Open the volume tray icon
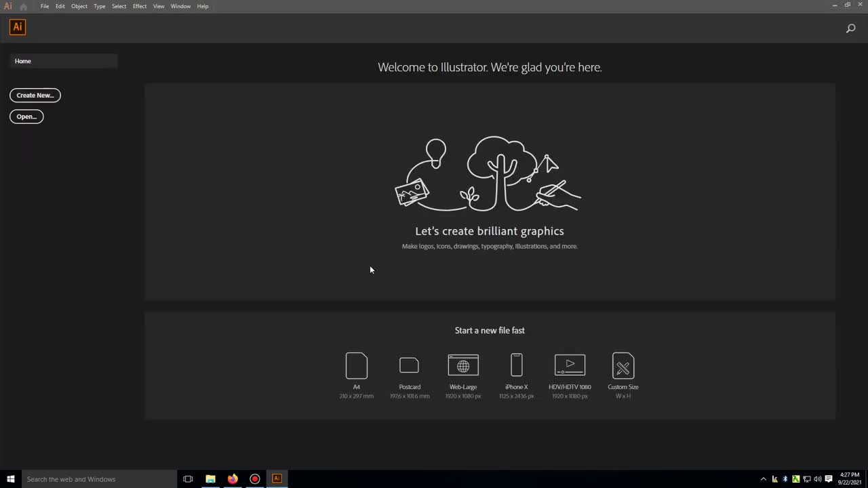This screenshot has width=868, height=488. 817,479
